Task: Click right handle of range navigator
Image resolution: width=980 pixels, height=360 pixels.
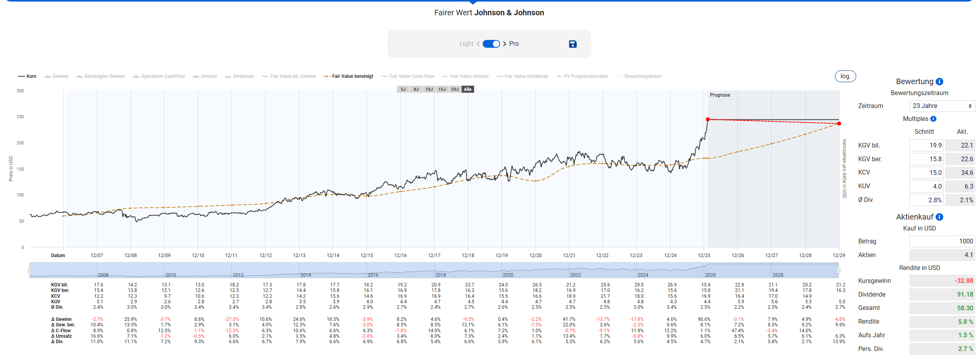Action: [839, 270]
